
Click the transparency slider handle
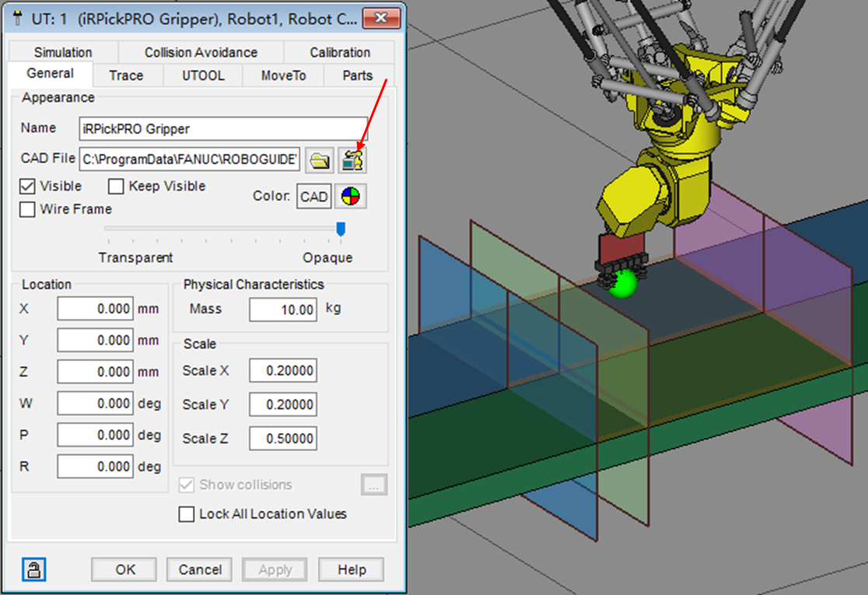[340, 229]
